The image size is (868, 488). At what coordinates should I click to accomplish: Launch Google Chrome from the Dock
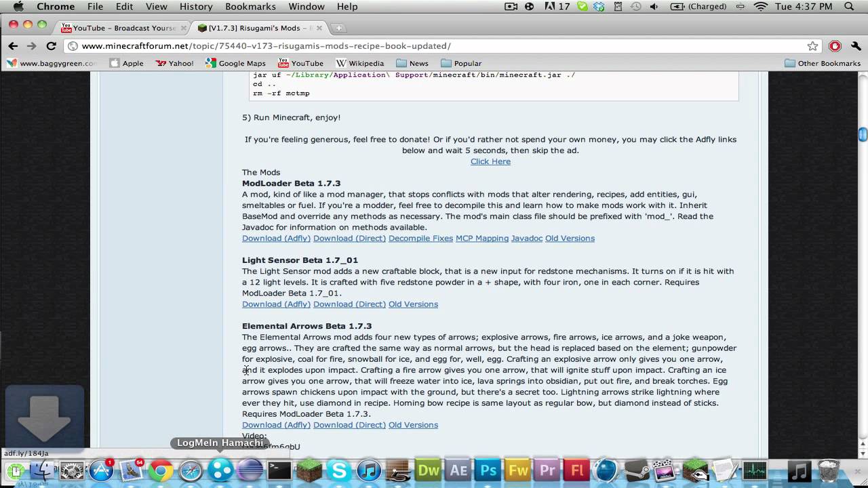coord(161,470)
